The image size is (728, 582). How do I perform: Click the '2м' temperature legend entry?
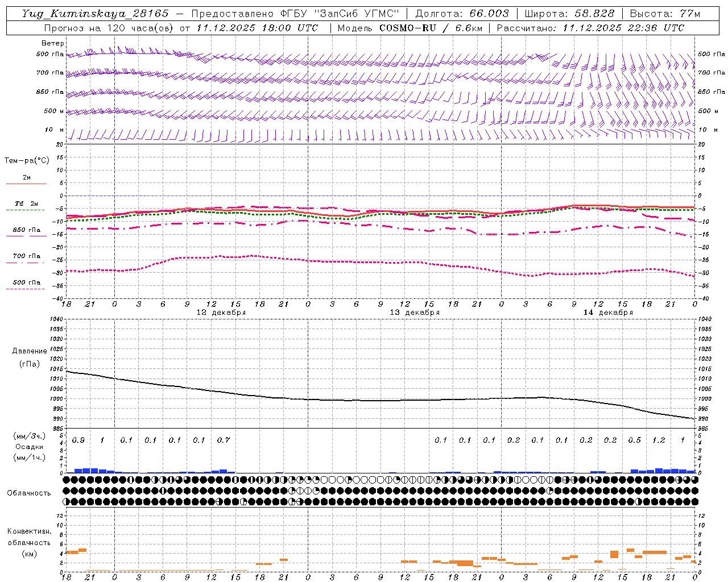click(x=27, y=178)
